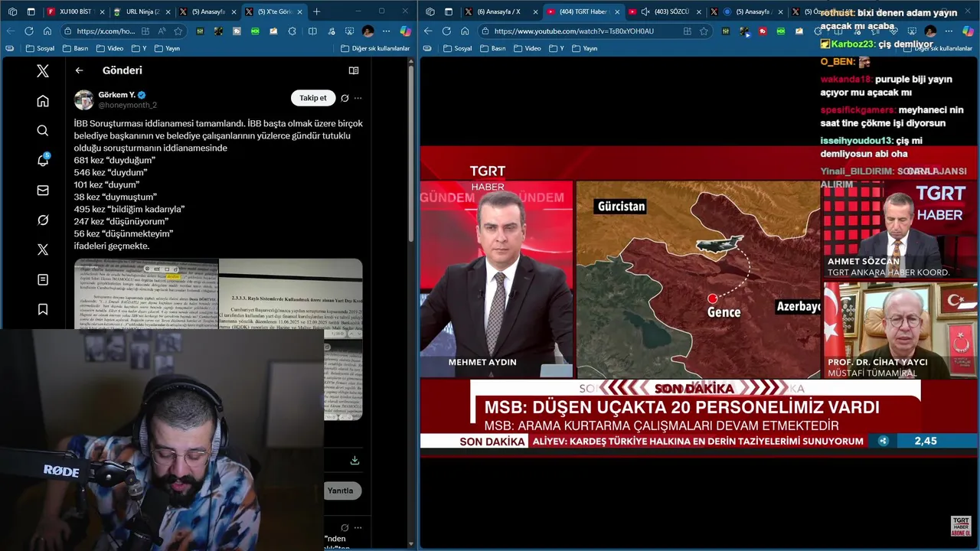Open the Lists icon in the X sidebar
Image resolution: width=980 pixels, height=551 pixels.
(x=43, y=279)
